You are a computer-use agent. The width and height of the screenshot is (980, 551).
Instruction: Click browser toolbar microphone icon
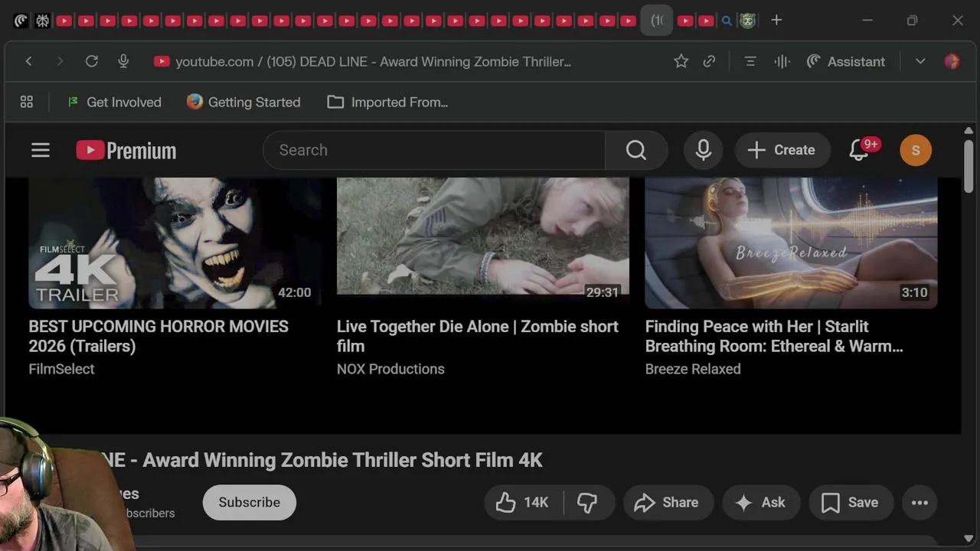coord(123,61)
